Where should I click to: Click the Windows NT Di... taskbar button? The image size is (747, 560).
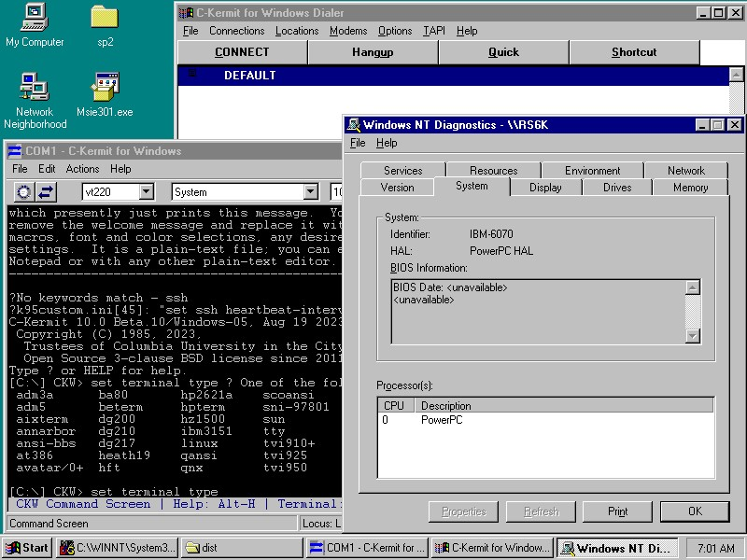tap(617, 548)
